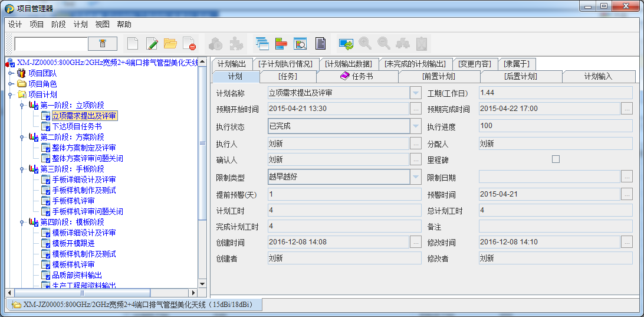Click the search box filter button

tap(103, 44)
